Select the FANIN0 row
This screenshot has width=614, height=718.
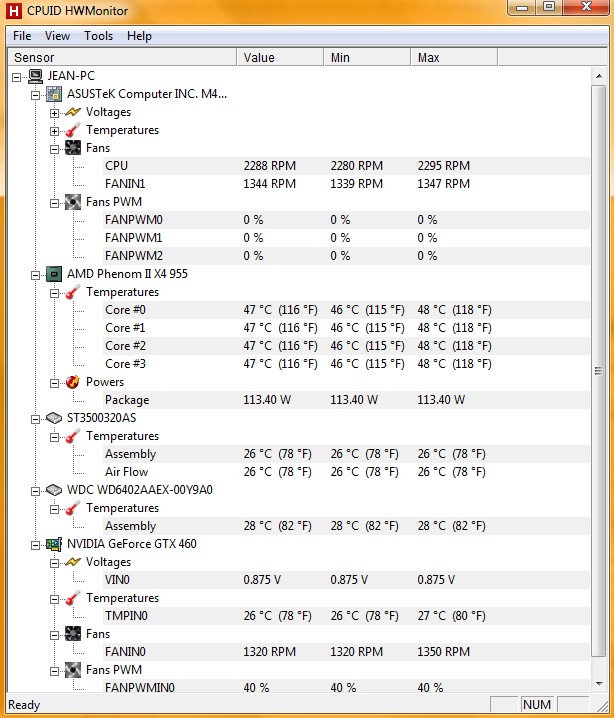click(347, 652)
